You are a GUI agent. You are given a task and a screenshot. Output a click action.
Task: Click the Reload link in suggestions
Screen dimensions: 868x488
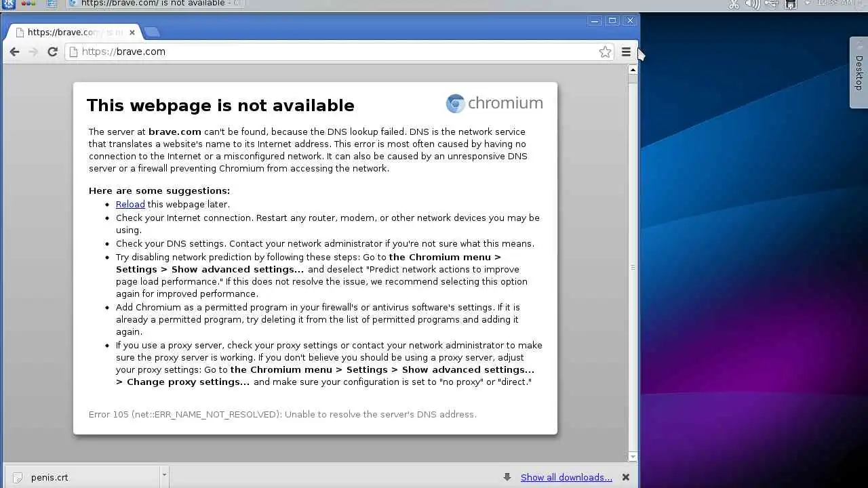[x=130, y=204]
